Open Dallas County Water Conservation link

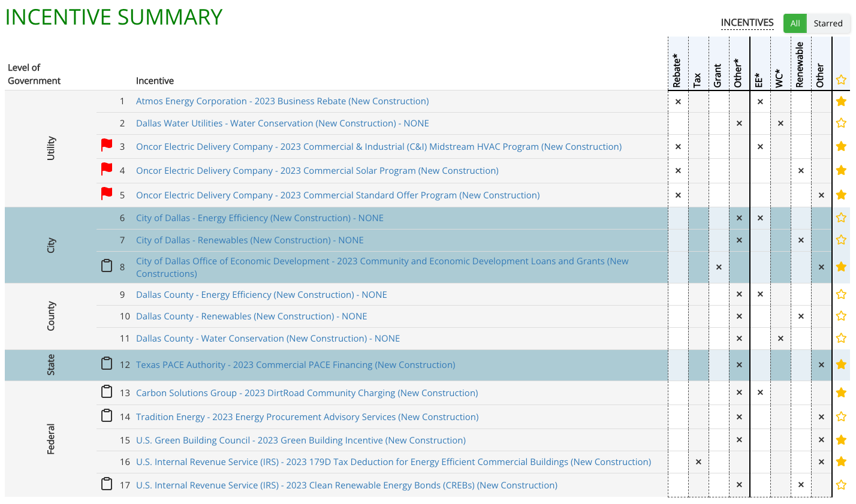tap(268, 339)
